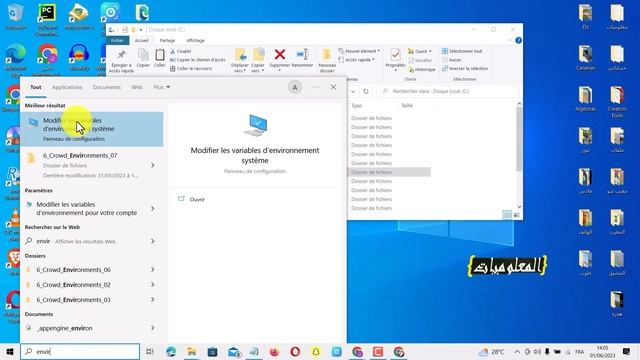Viewport: 640px width, 360px height.
Task: Open Microsoft Edge from the taskbar
Action: 171,351
